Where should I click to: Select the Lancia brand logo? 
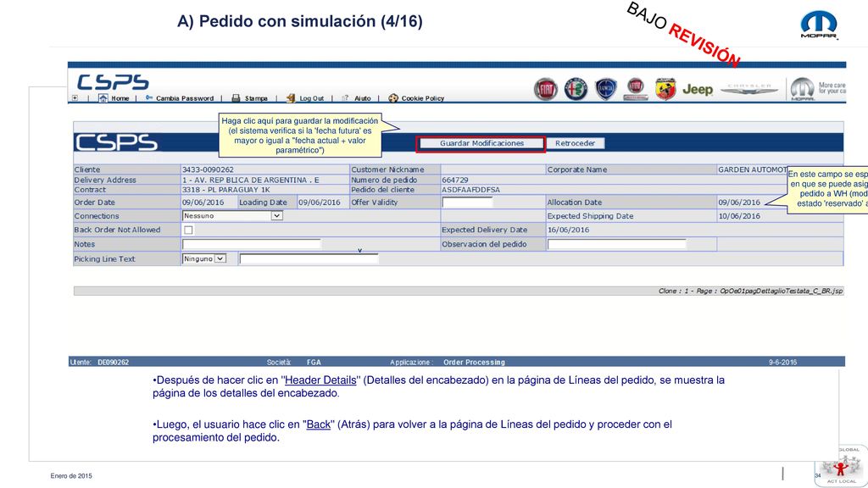(605, 89)
